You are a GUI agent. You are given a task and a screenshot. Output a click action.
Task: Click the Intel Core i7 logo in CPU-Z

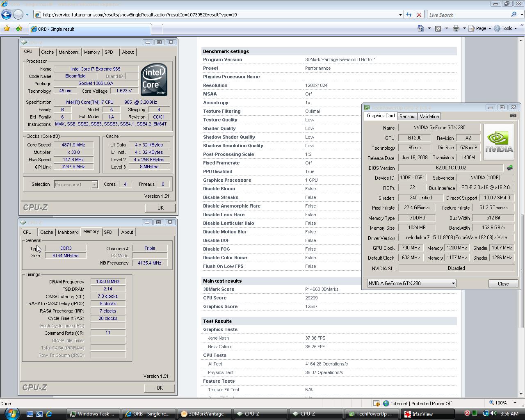154,80
